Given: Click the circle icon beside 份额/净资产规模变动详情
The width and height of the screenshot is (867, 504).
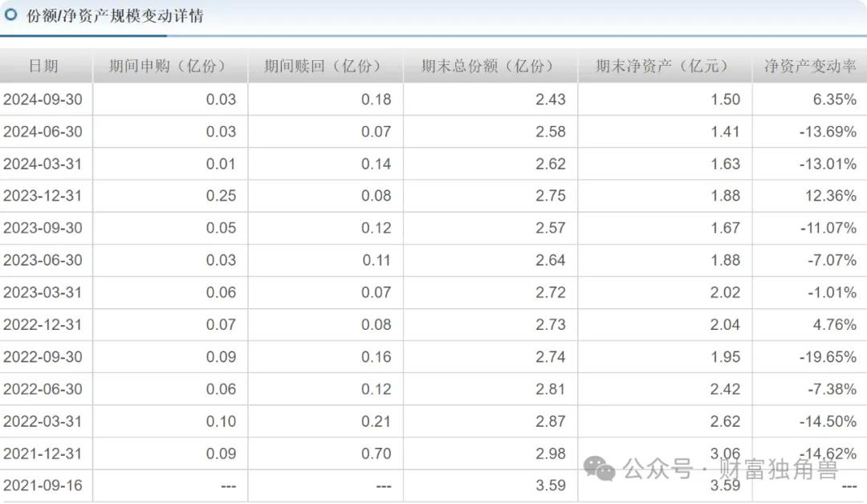Looking at the screenshot, I should pyautogui.click(x=10, y=14).
